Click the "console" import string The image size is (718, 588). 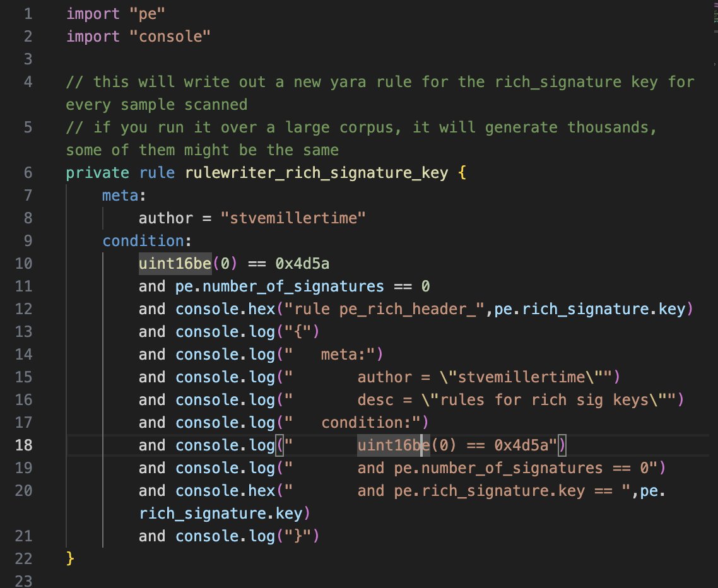point(170,37)
